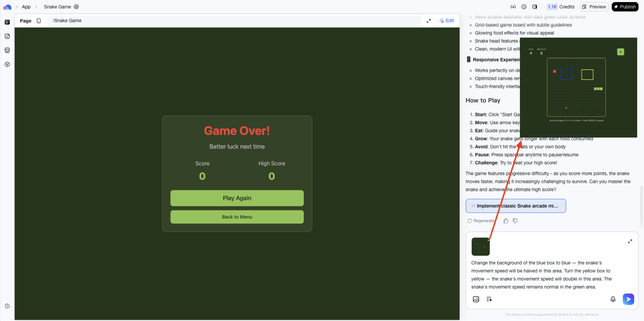
Task: Open the help icon in left sidebar
Action: (7, 306)
